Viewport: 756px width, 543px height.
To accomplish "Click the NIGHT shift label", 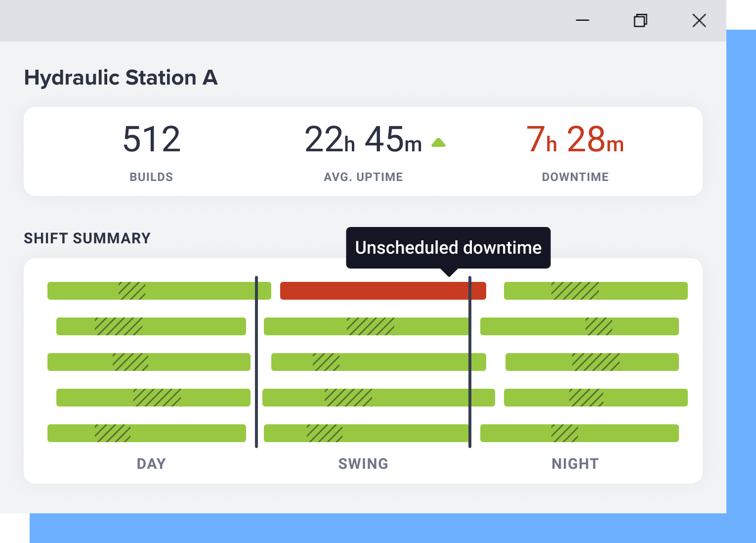I will pos(575,463).
